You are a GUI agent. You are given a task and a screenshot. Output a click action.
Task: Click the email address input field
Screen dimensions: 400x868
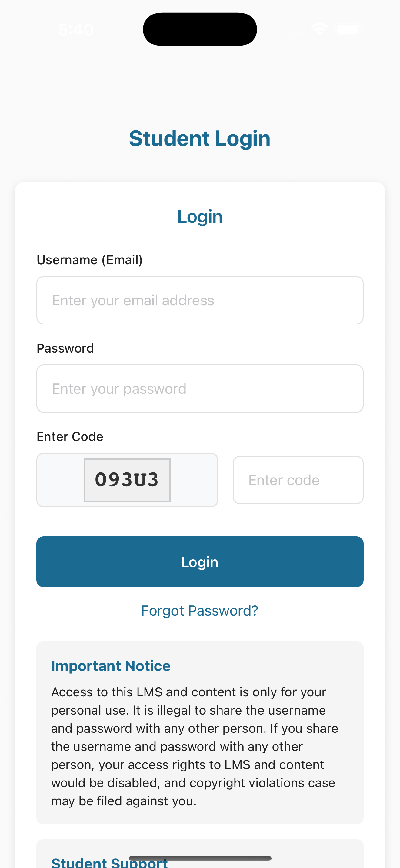(x=200, y=300)
